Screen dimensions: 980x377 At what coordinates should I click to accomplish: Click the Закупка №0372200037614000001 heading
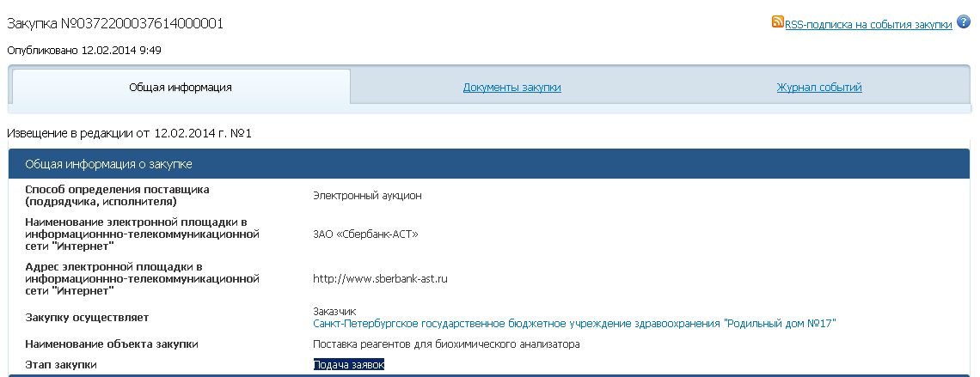pyautogui.click(x=115, y=24)
